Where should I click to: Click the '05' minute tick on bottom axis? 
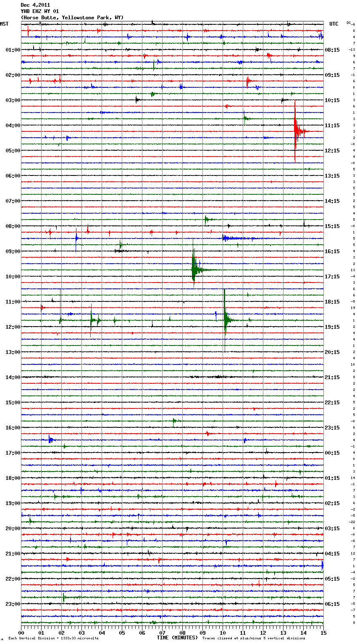pyautogui.click(x=122, y=633)
